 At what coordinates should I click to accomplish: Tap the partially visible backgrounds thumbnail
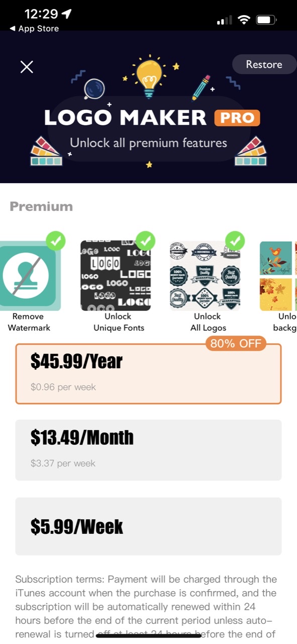pos(278,276)
